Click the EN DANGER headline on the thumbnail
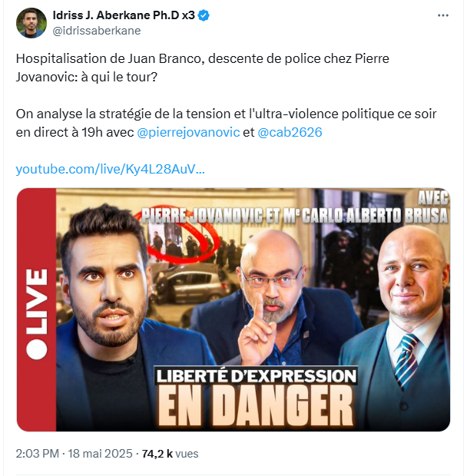The height and width of the screenshot is (476, 467). pos(256,406)
